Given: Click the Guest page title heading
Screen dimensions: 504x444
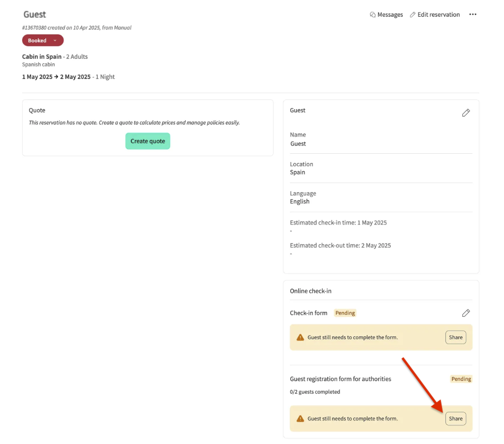Looking at the screenshot, I should [35, 15].
